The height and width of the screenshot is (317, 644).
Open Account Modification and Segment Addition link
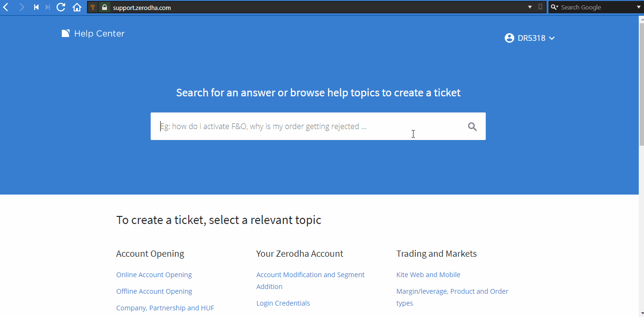pyautogui.click(x=310, y=280)
